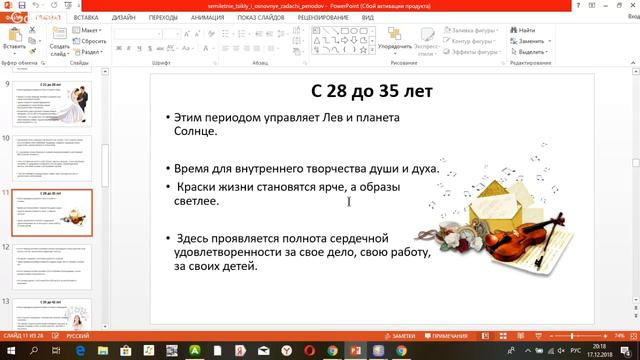
Task: Expand the shapes gallery list
Action: click(x=372, y=50)
